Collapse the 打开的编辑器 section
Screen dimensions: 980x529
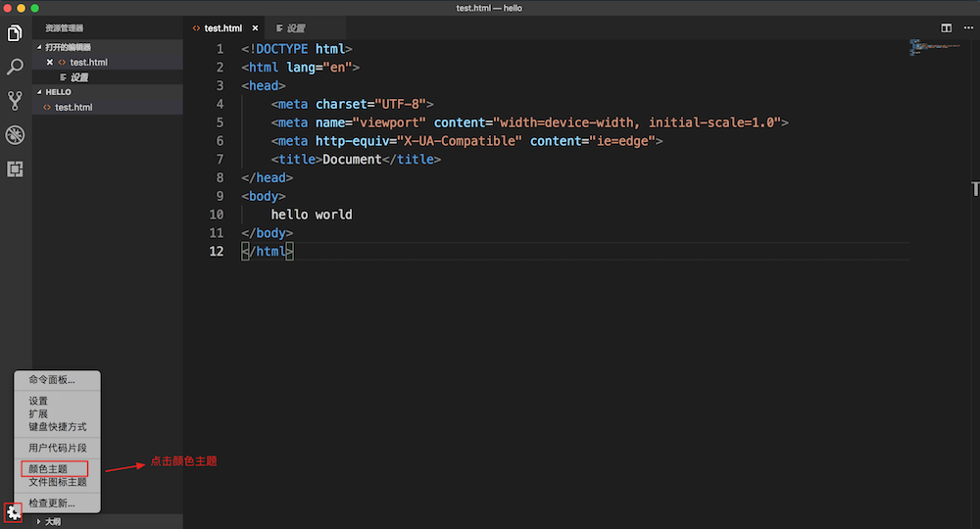point(40,47)
